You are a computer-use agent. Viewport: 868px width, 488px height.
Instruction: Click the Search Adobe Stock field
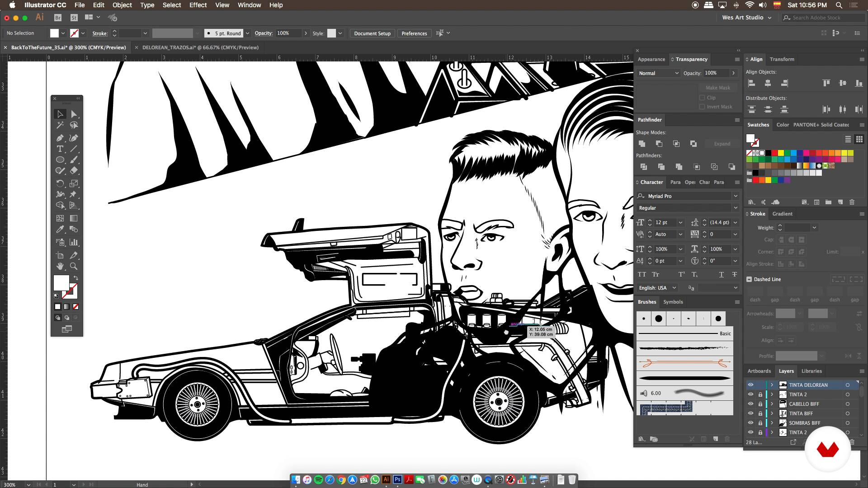tap(824, 18)
